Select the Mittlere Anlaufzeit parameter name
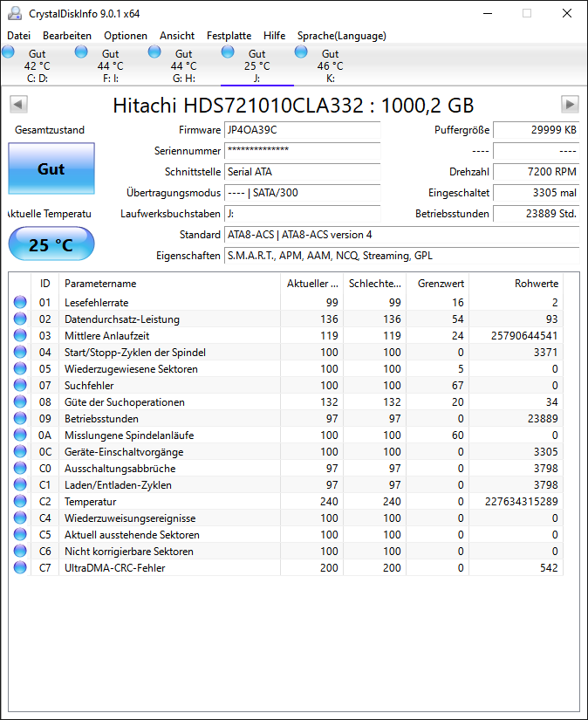588x720 pixels. 107,336
